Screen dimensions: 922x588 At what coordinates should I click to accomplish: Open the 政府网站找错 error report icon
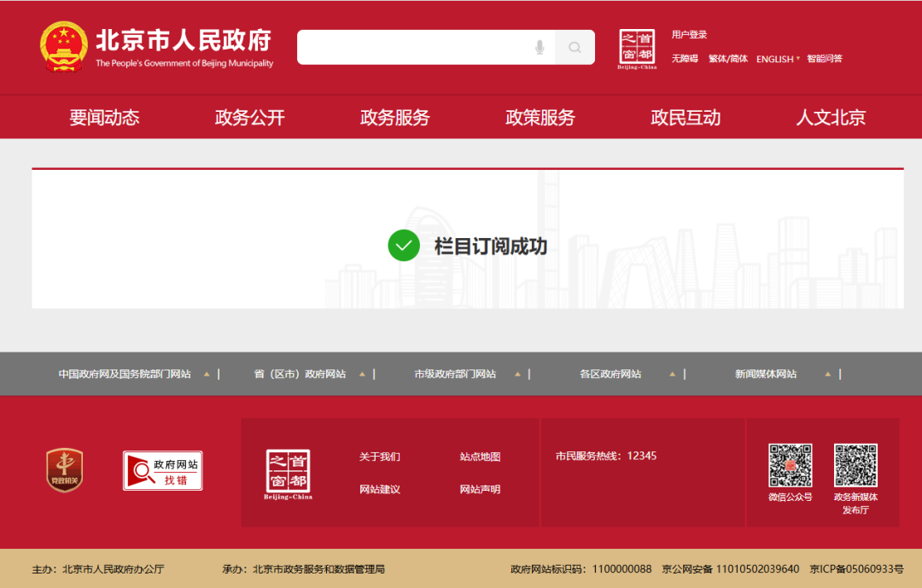[162, 470]
